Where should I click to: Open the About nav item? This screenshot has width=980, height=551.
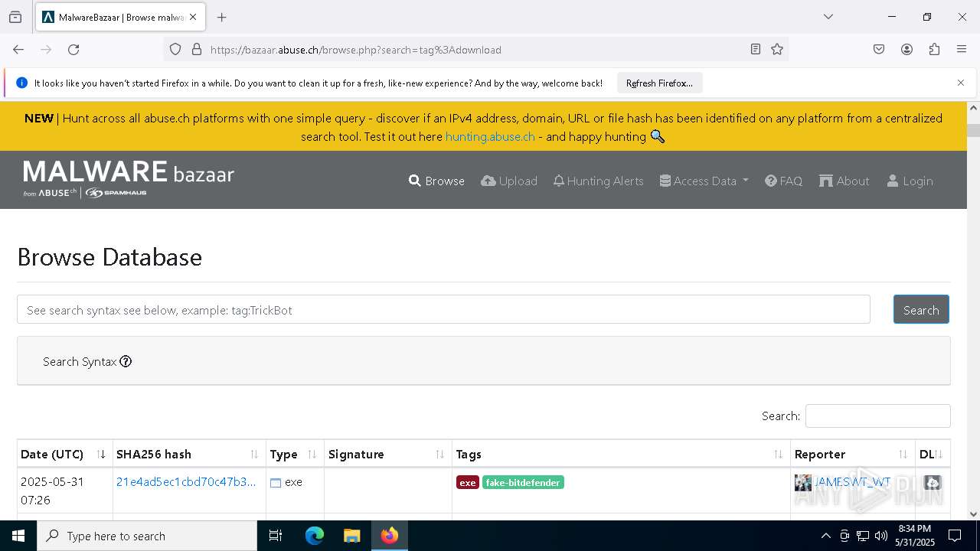coord(844,181)
